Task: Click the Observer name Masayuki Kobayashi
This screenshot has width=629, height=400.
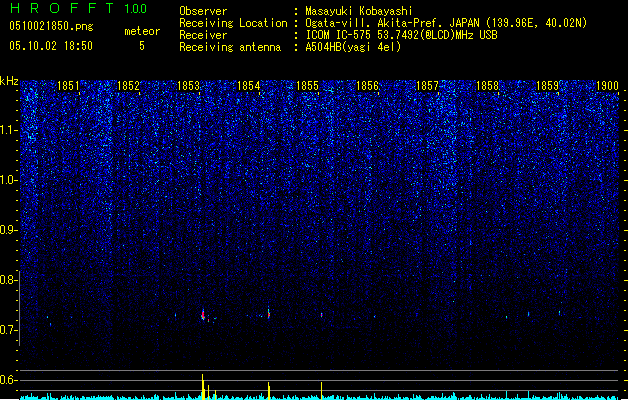Action: click(x=359, y=11)
